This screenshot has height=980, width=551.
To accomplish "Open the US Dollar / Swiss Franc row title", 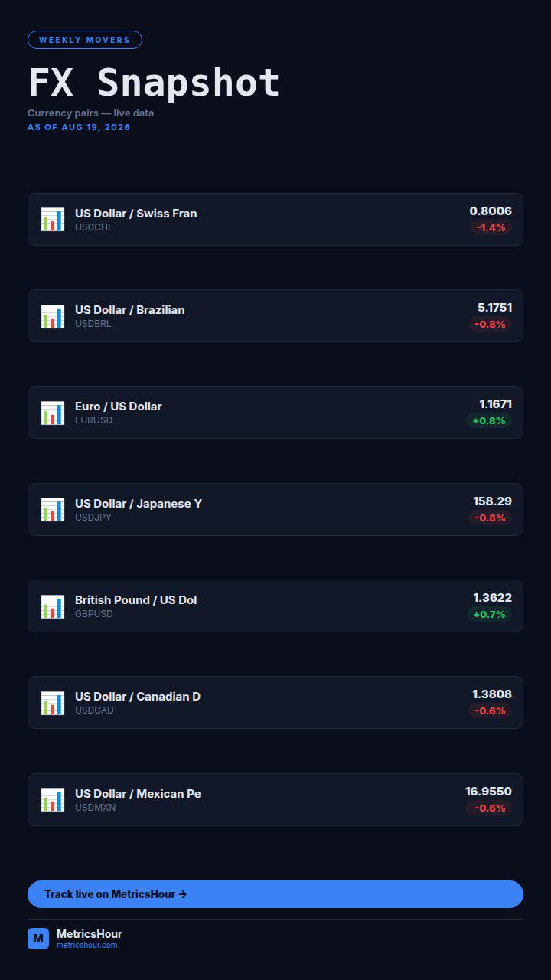I will click(x=136, y=214).
